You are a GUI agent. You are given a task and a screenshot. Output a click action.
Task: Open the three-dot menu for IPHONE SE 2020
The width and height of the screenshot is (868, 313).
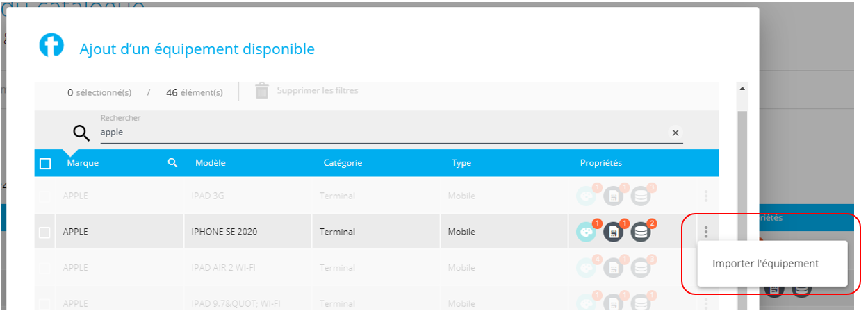pyautogui.click(x=706, y=232)
